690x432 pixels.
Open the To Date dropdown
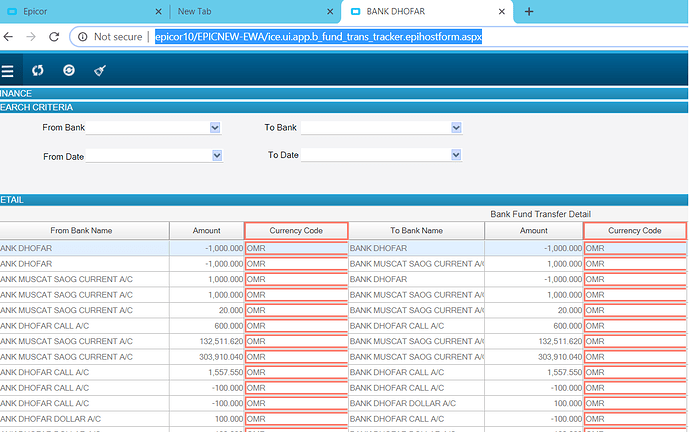(456, 155)
